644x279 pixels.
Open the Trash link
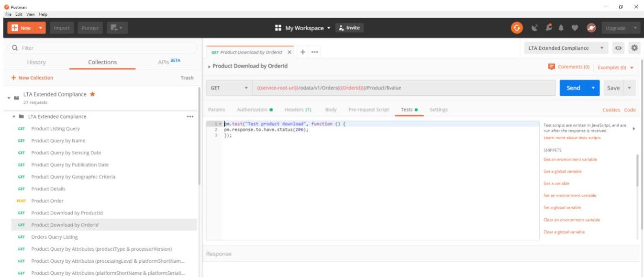187,78
